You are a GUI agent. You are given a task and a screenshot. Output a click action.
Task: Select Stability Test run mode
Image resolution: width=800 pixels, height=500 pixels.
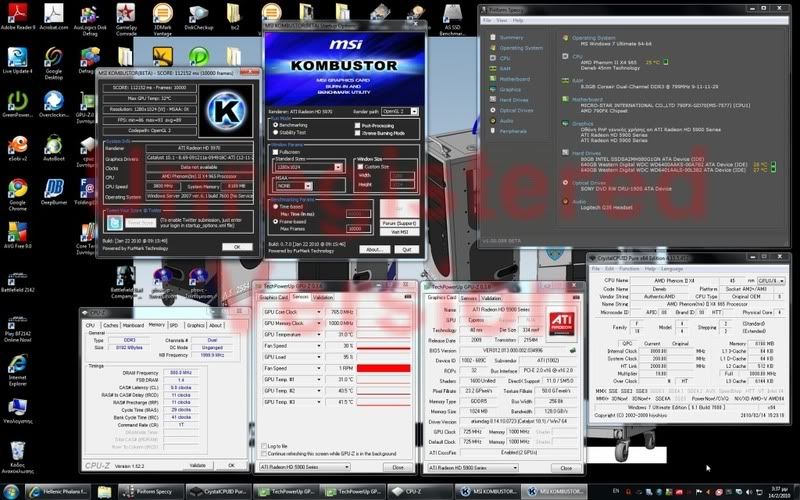(x=276, y=132)
